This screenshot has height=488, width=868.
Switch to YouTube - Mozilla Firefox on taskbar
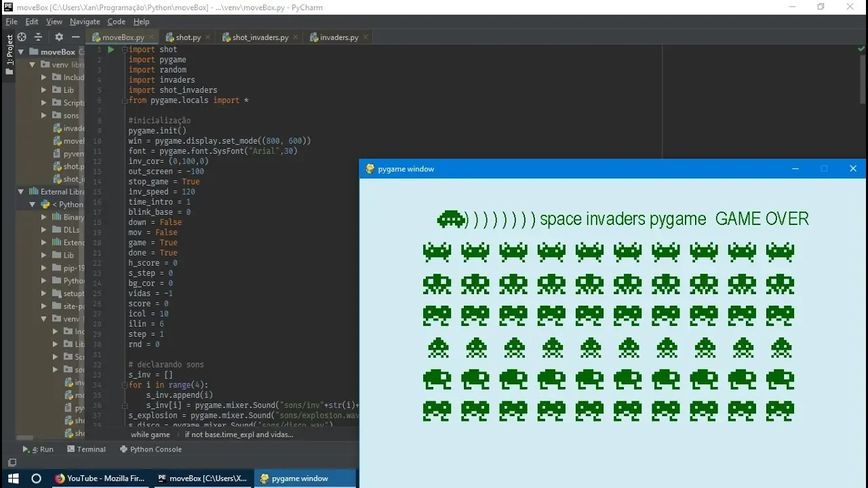pos(100,479)
